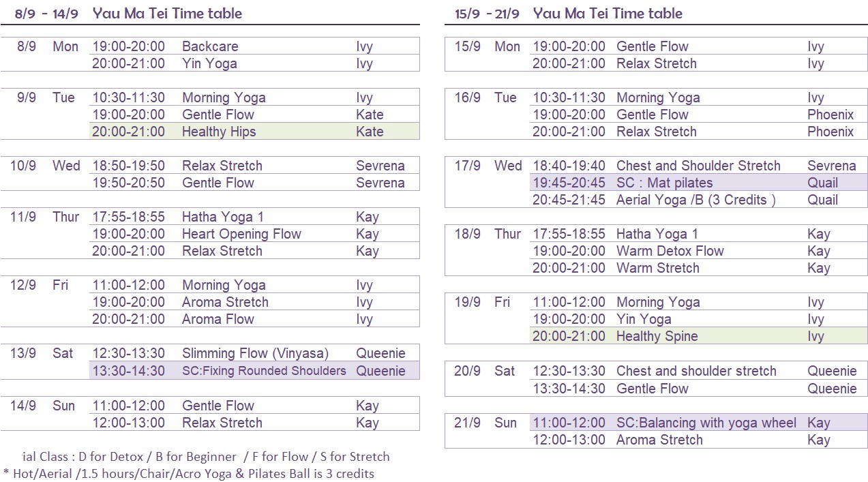
Task: Click instructor Phoenix for 19:00 Gentle Flow
Action: click(830, 115)
